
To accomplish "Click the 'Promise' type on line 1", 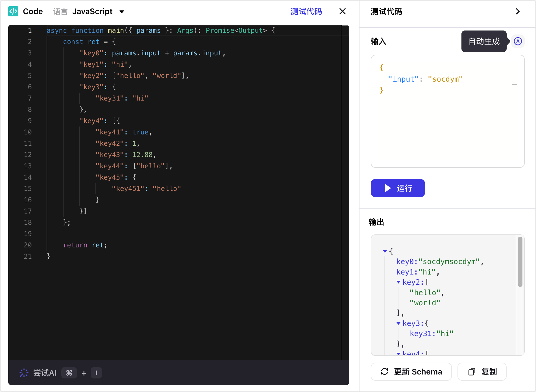I will click(x=220, y=31).
